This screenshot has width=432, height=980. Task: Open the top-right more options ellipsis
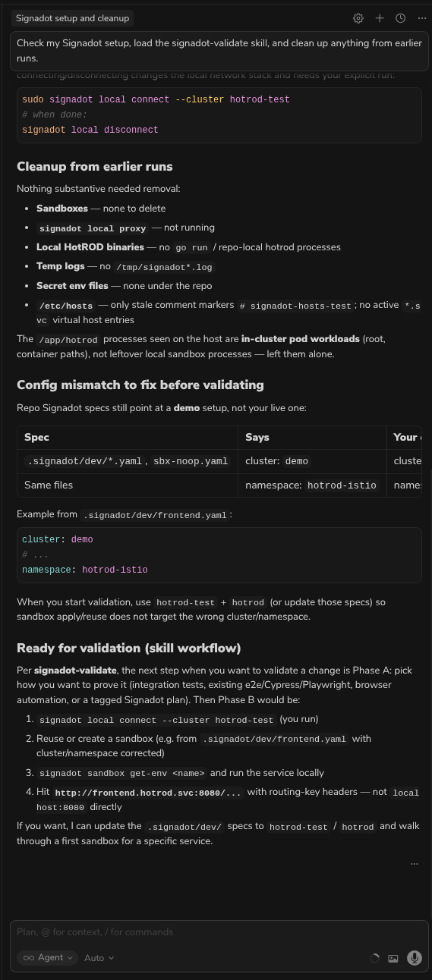pos(422,18)
